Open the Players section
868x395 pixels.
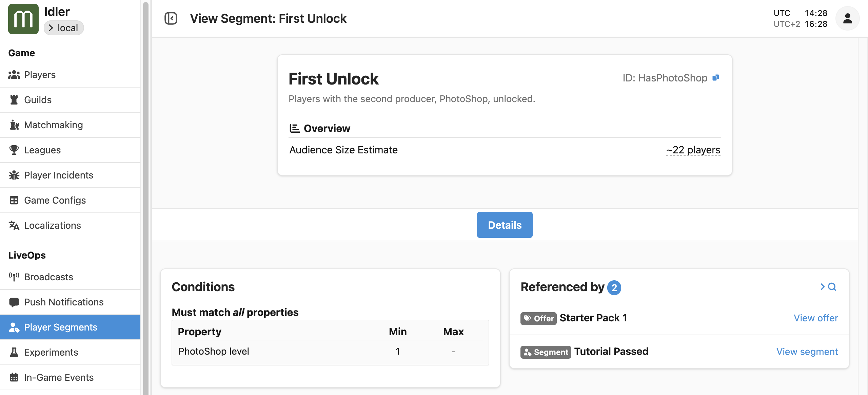[x=40, y=75]
